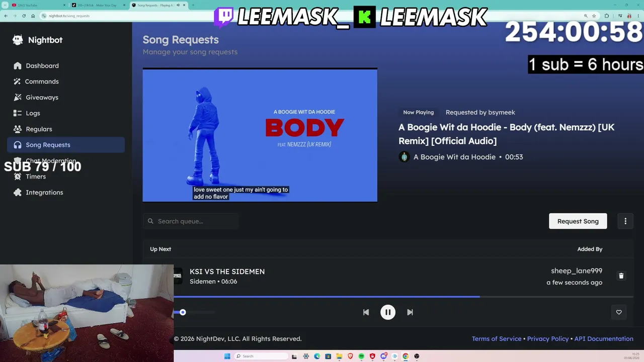The image size is (644, 362).
Task: Open the Dashboard page in Nightbot sidebar
Action: 66,66
